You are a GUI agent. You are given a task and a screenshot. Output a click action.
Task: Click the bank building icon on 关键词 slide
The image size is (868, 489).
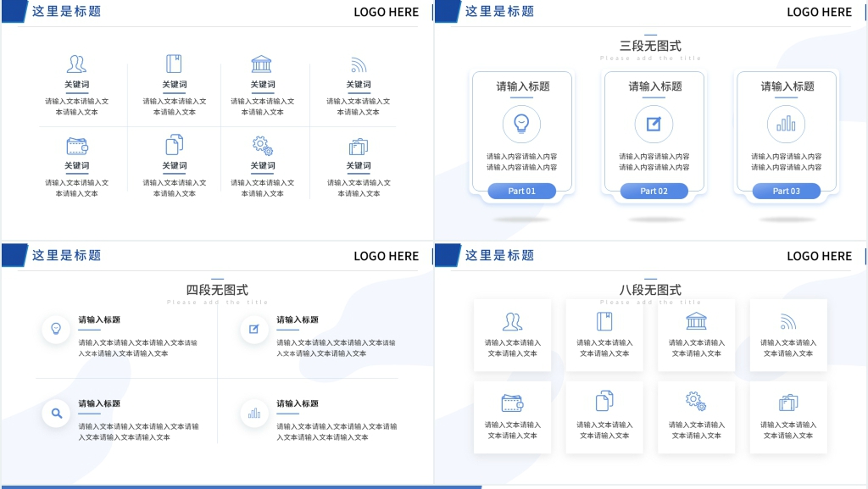click(x=261, y=64)
